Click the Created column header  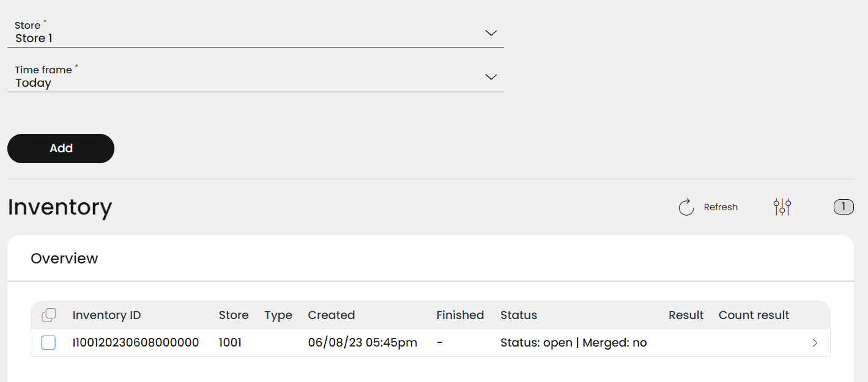[332, 315]
